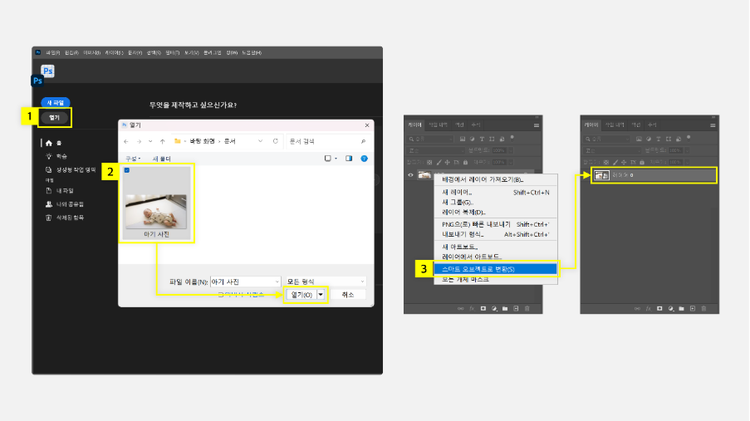Image resolution: width=750 pixels, height=421 pixels.
Task: Toggle lock transparent pixels in context-menu Layers panel
Action: pyautogui.click(x=430, y=162)
